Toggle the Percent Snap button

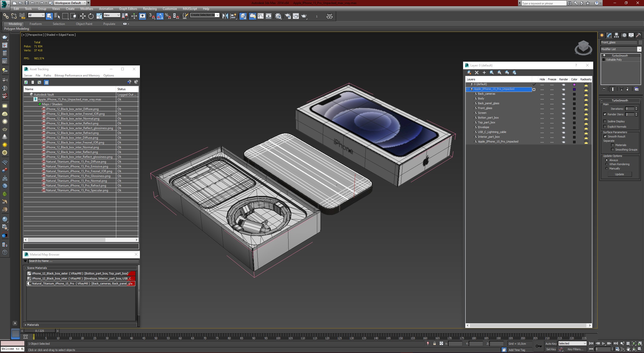tap(168, 16)
